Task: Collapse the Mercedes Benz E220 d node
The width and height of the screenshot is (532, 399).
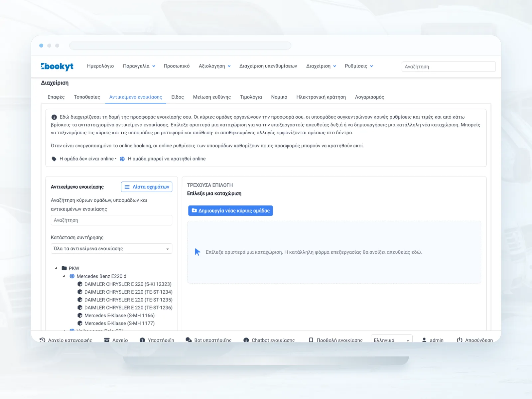Action: [64, 276]
